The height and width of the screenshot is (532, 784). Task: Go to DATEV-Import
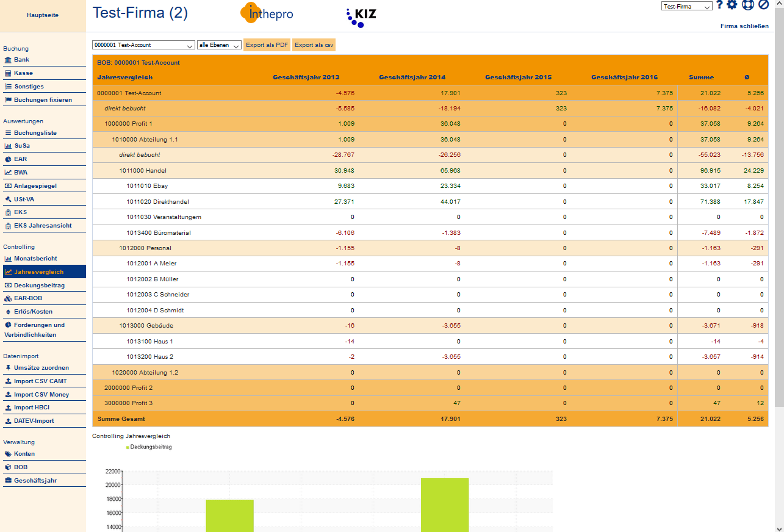pos(34,421)
